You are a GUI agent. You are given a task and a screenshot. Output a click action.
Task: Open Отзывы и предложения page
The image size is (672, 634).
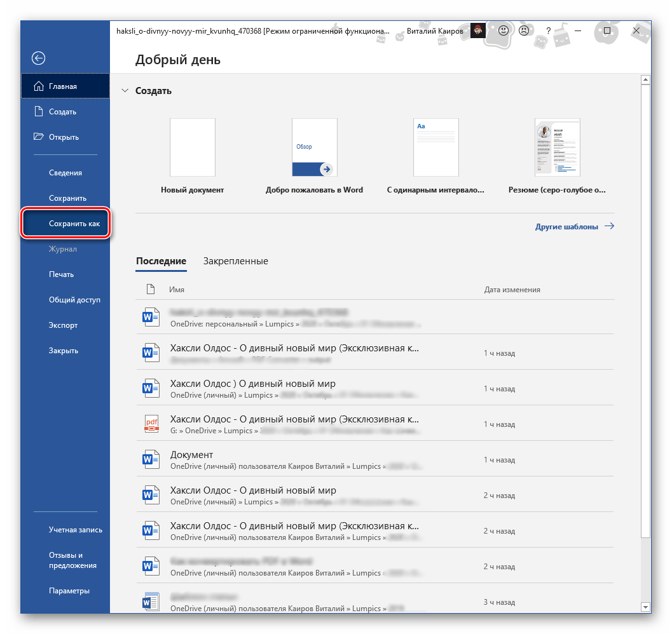(65, 560)
